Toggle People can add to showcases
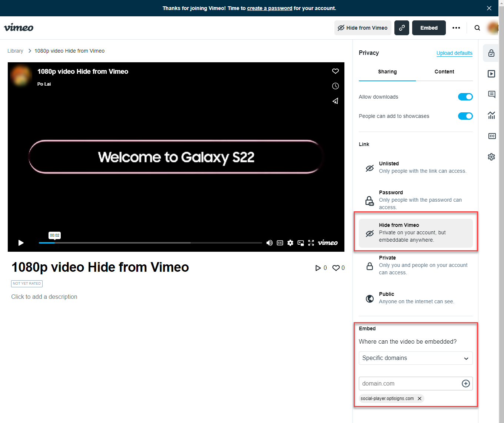This screenshot has width=504, height=423. point(465,116)
